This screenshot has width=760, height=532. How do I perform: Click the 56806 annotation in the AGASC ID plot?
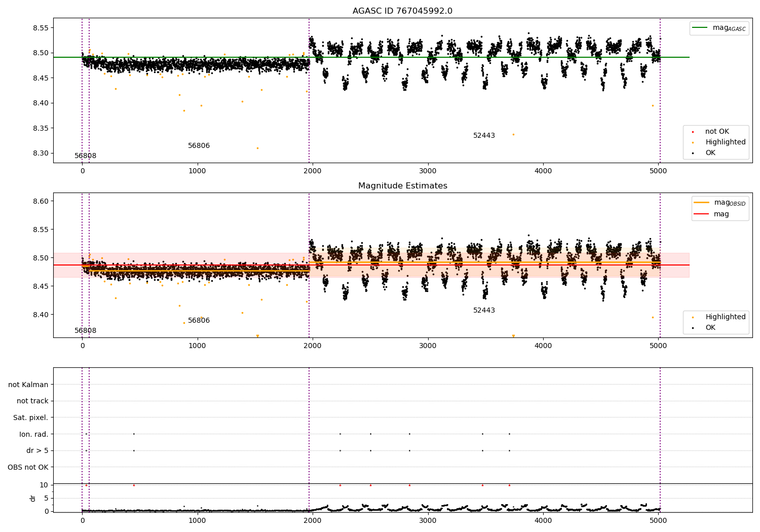(x=199, y=146)
